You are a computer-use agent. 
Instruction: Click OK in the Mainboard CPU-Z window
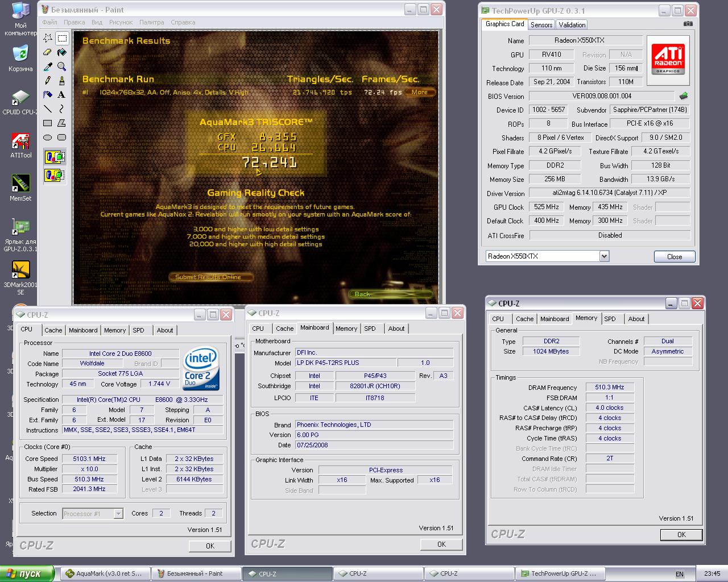point(441,544)
